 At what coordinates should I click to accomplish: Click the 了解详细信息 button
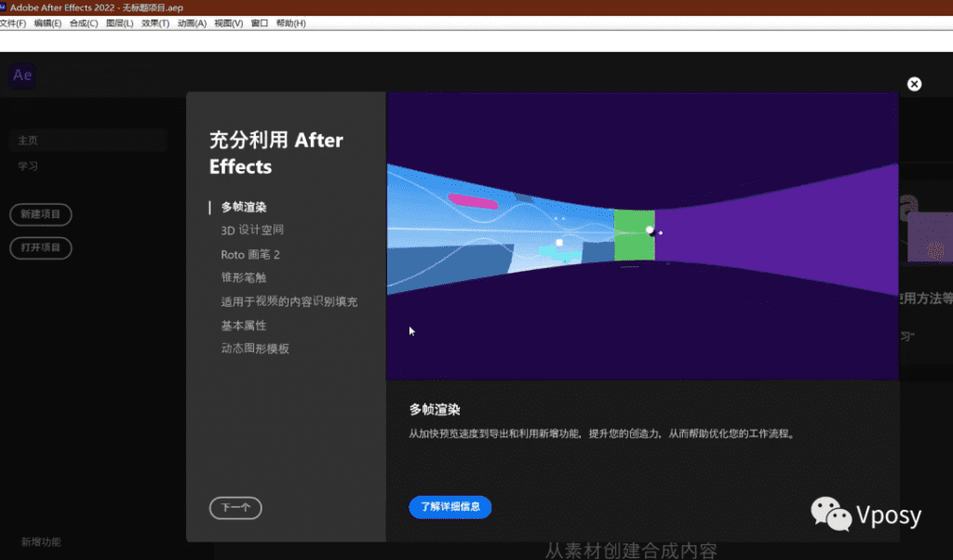pos(450,507)
